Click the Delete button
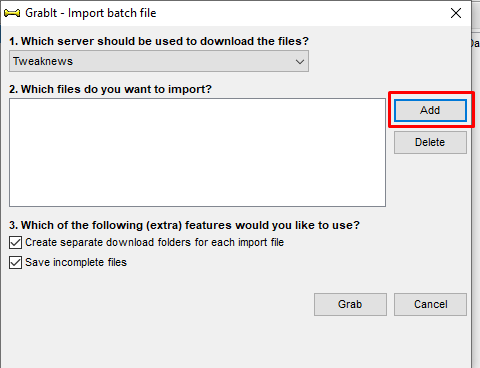 (x=430, y=142)
